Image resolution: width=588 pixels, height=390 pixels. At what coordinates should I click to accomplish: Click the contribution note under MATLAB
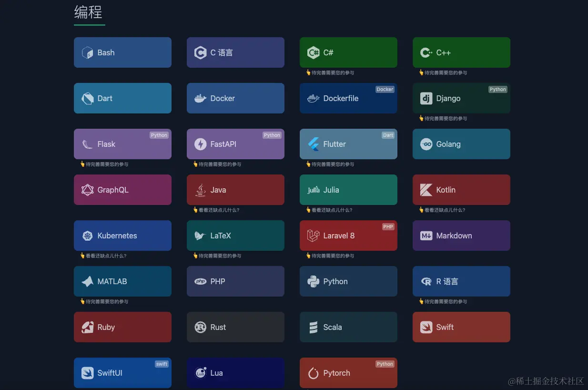[x=104, y=301]
